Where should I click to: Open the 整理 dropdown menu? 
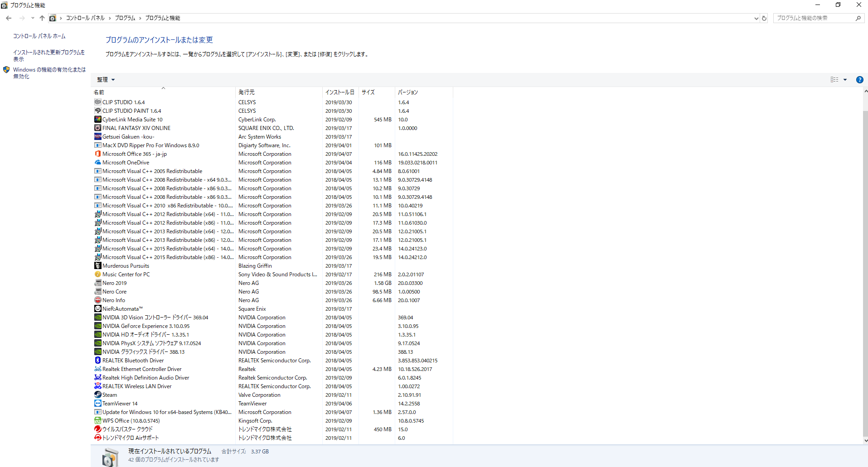coord(106,80)
